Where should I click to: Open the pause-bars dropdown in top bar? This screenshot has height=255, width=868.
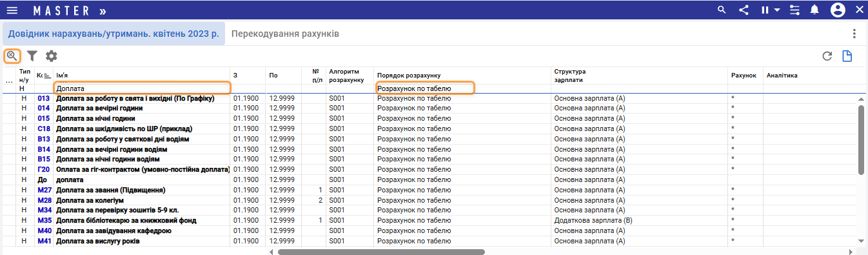coord(770,10)
